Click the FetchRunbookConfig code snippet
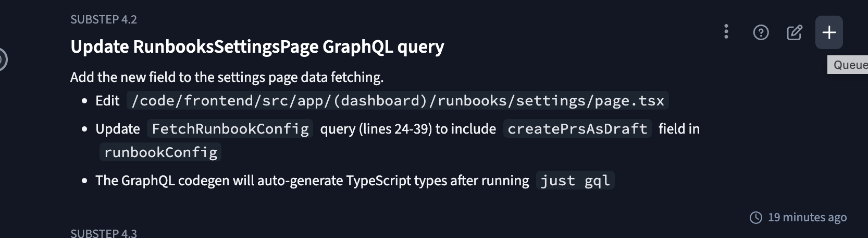Screen dimensions: 868x238 (230, 129)
